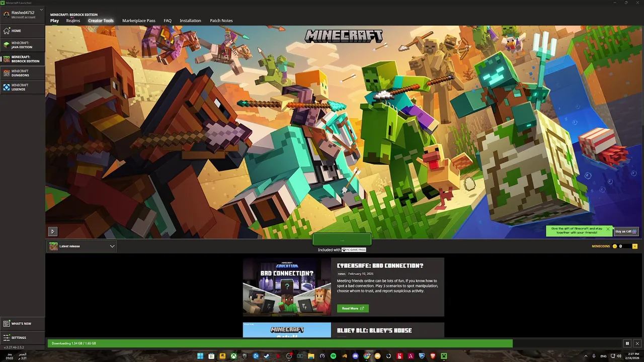Screen dimensions: 644x362
Task: Open Epic Games Launcher from taskbar
Action: click(245, 356)
